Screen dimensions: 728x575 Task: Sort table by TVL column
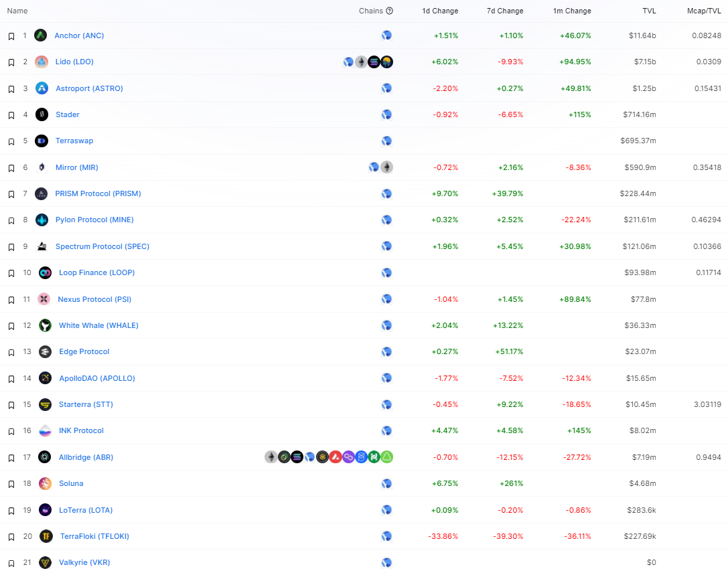649,11
